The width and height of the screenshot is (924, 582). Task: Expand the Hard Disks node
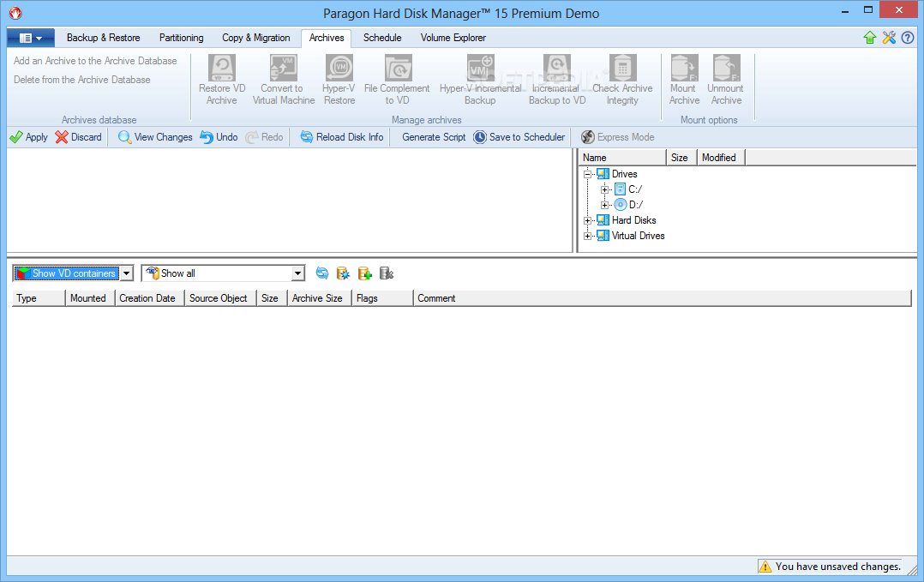pos(587,220)
